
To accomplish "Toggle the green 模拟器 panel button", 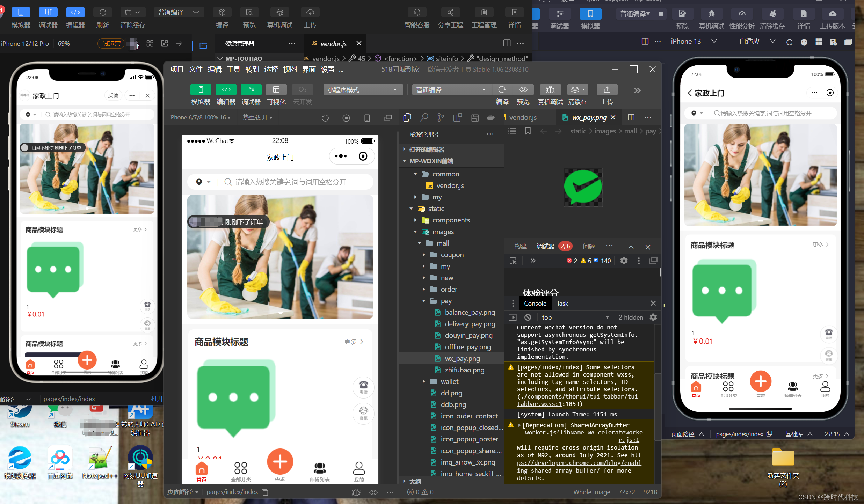I will coord(201,90).
